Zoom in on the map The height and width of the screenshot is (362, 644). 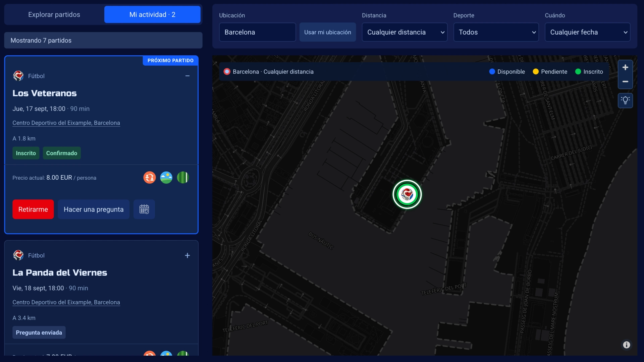click(625, 67)
